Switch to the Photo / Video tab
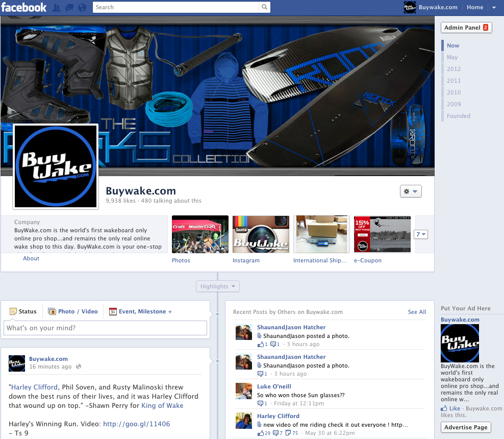504x439 pixels. tap(72, 311)
